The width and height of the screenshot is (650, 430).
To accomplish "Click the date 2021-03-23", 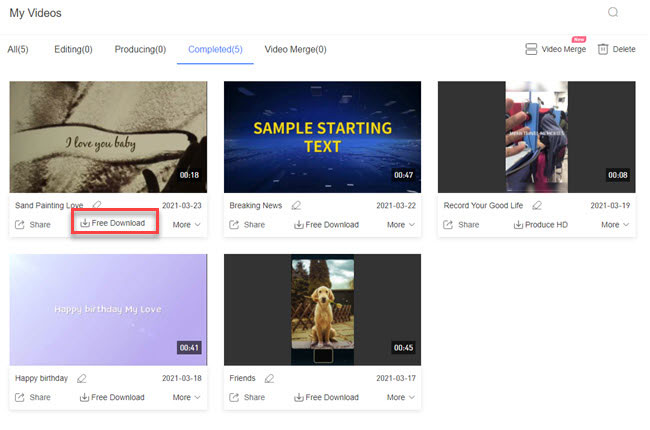I will coord(182,205).
